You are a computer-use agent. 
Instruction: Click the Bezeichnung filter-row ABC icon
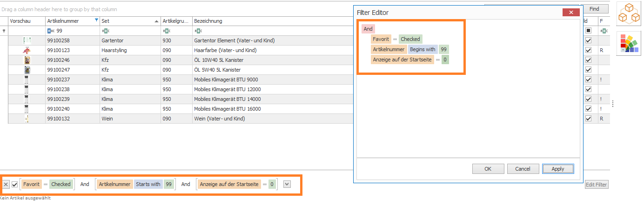tap(197, 31)
